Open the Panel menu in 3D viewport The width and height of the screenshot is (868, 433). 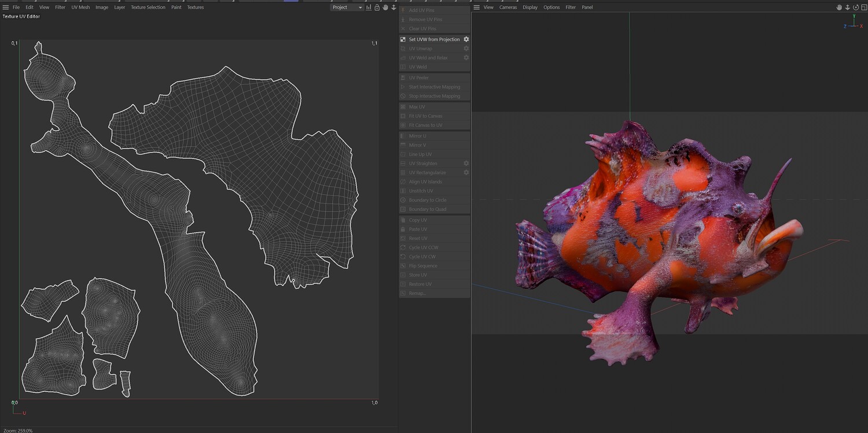pyautogui.click(x=587, y=8)
